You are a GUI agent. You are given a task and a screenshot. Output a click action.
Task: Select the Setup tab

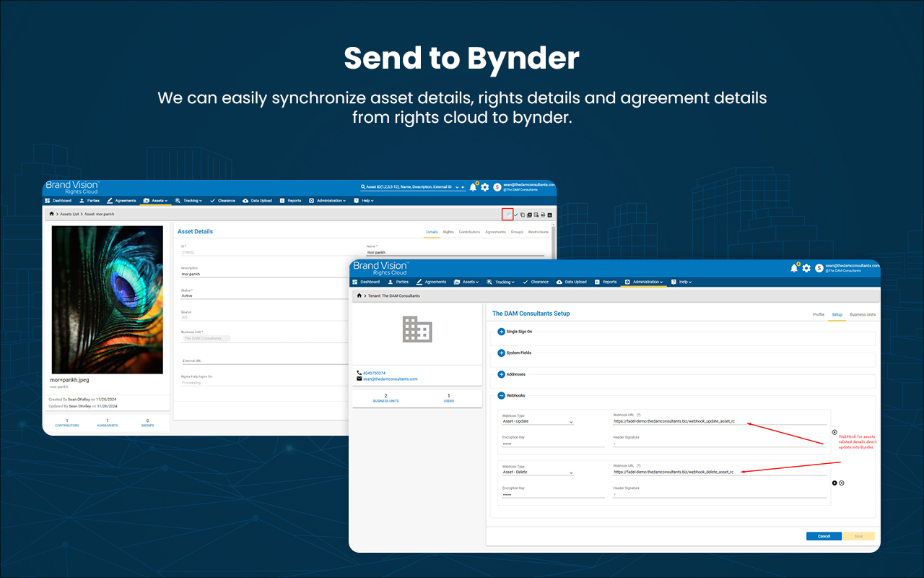[x=837, y=314]
